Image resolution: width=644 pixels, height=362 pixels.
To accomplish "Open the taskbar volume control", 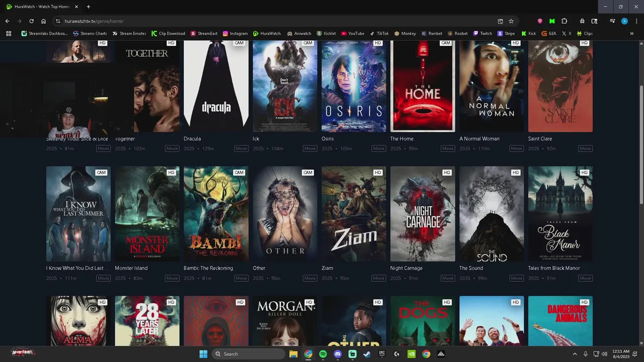I will [x=604, y=354].
